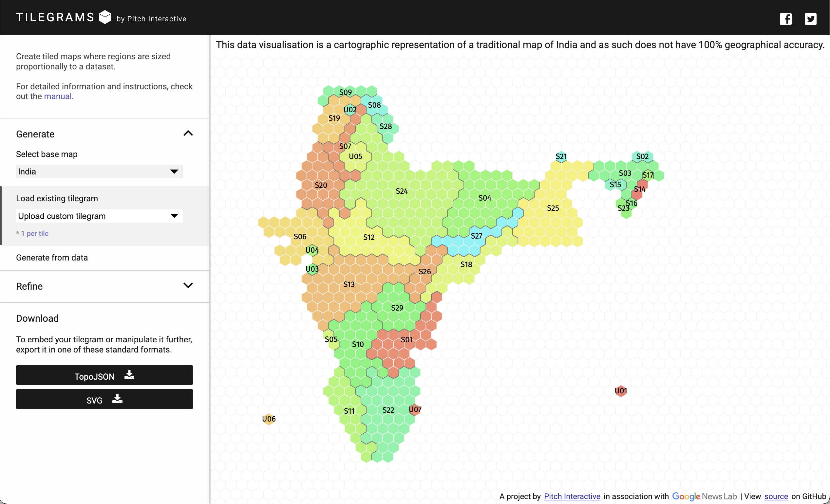Click the SVG download button
The height and width of the screenshot is (504, 830).
[x=104, y=399]
